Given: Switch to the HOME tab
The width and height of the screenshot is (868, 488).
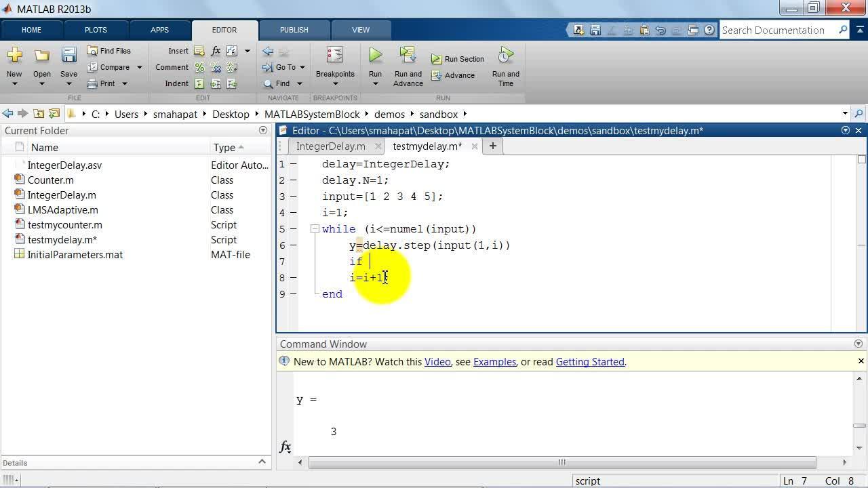Looking at the screenshot, I should pyautogui.click(x=31, y=30).
